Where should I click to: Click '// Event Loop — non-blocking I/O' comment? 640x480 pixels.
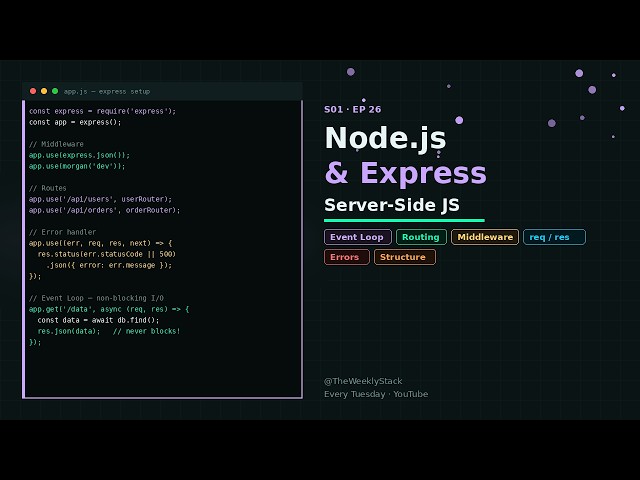point(96,298)
